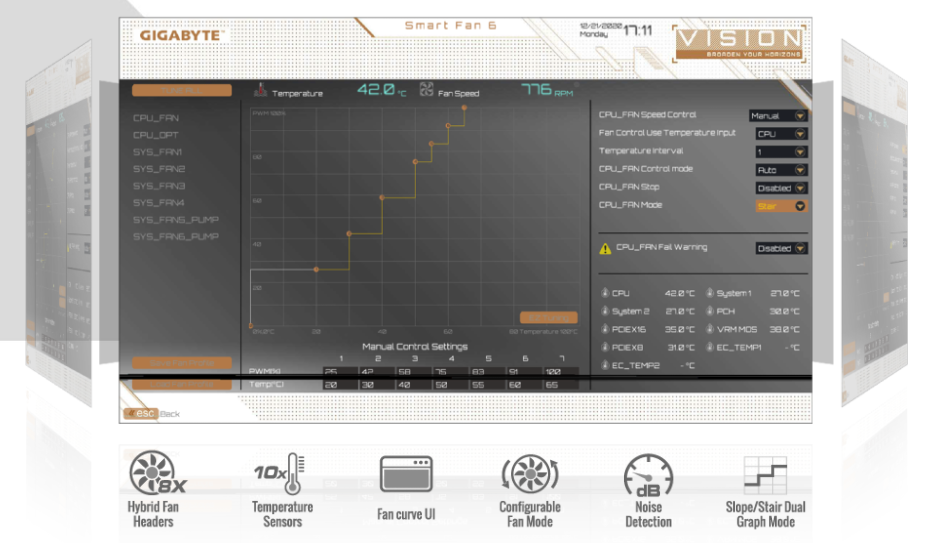The width and height of the screenshot is (933, 543).
Task: Click the PCIEX16 sensor icon
Action: (605, 329)
